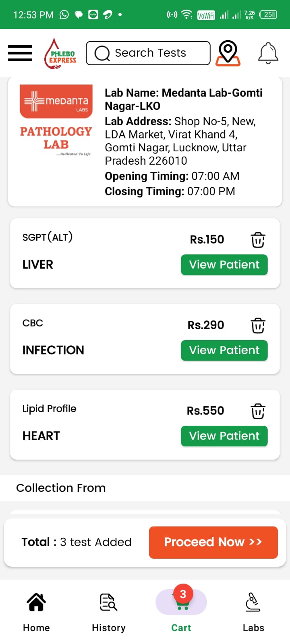View Patient for Lipid Profile test
This screenshot has width=290, height=644.
224,436
